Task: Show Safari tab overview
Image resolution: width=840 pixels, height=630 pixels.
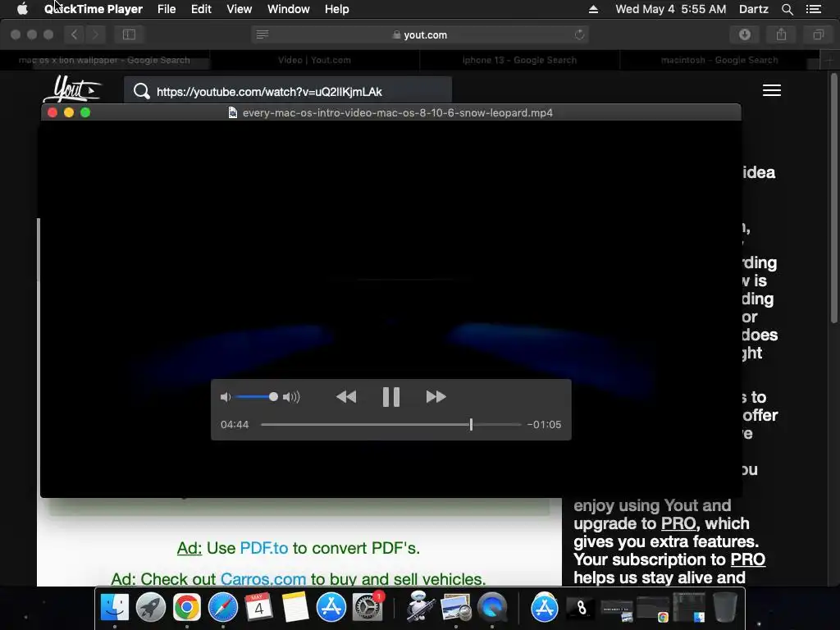Action: 818,34
